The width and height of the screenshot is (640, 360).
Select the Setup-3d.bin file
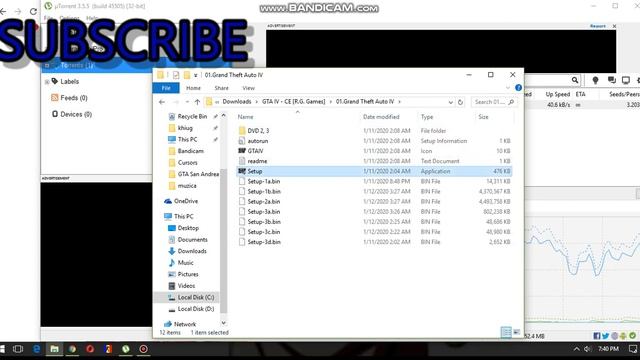click(x=264, y=242)
